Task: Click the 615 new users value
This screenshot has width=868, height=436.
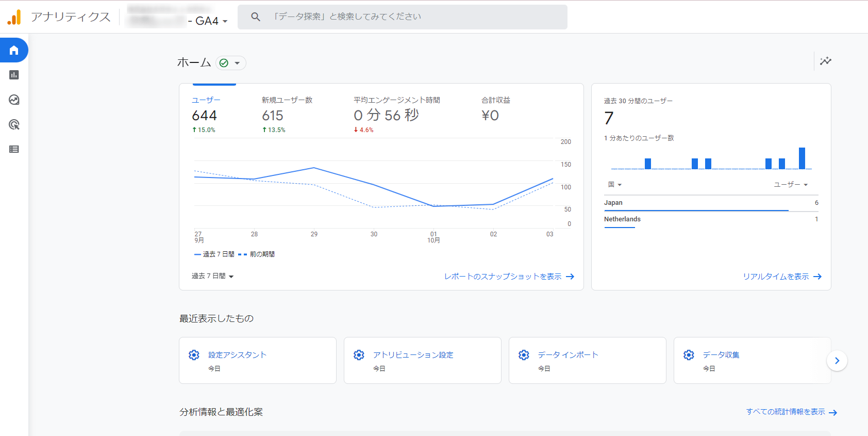Action: 273,116
